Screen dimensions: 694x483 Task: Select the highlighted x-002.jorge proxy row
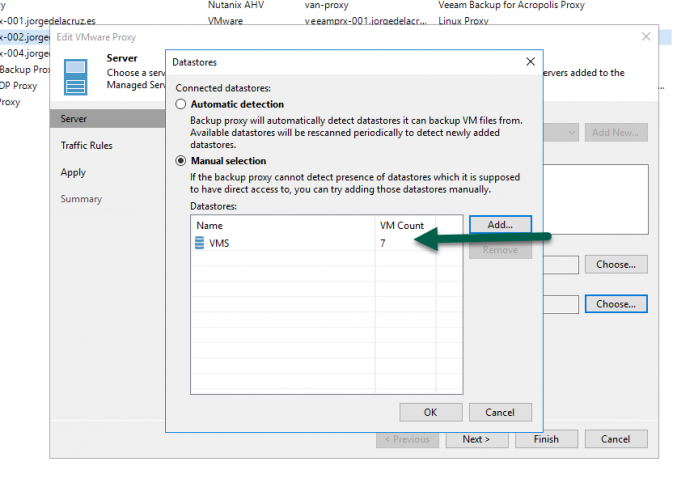point(25,37)
